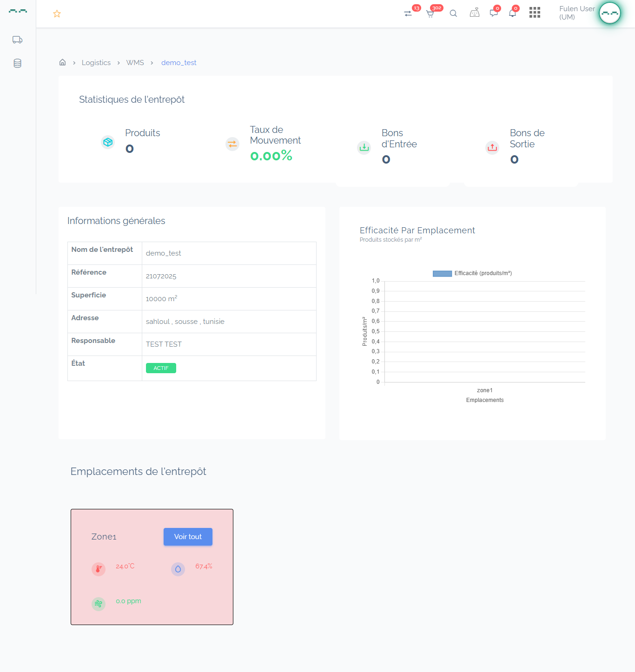Click the Bons de Sortie upload icon
The width and height of the screenshot is (635, 672).
click(492, 148)
